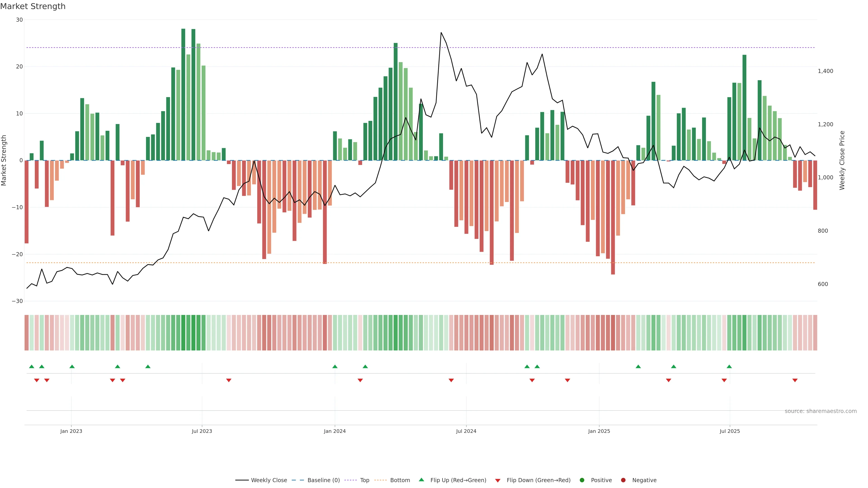Viewport: 868px width, 488px height.
Task: Click the dark red Negative legend dot
Action: pyautogui.click(x=623, y=480)
